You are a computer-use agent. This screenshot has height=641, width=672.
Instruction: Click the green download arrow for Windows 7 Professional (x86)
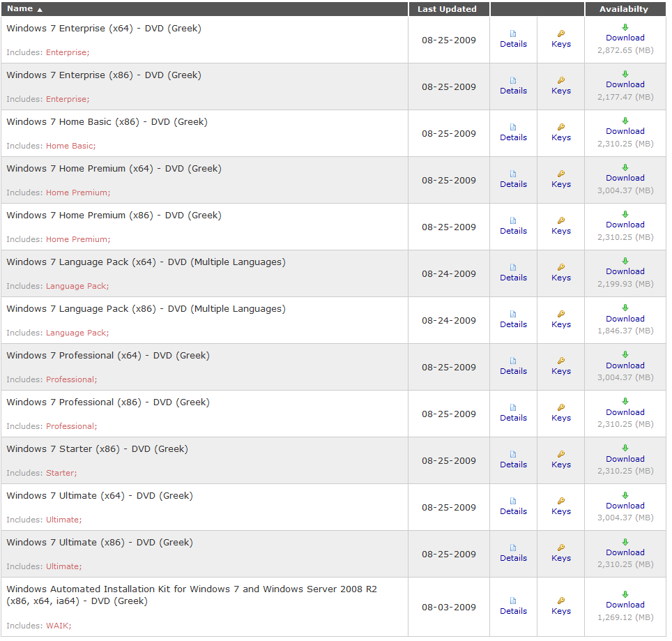click(625, 401)
